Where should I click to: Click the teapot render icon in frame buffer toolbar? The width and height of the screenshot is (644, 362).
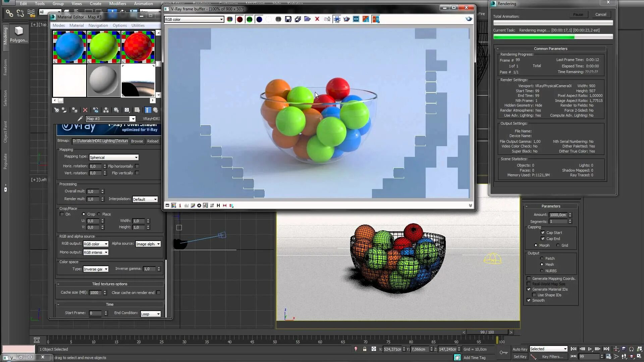coord(346,19)
